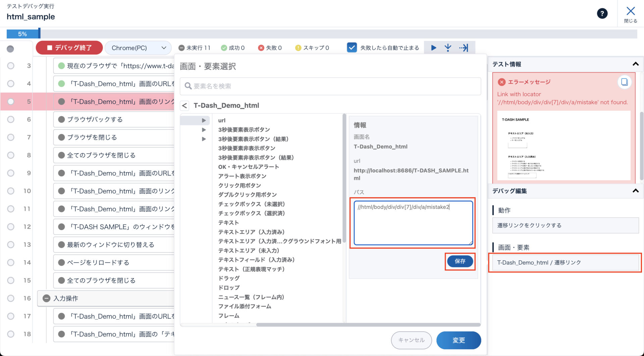This screenshot has width=644, height=356.
Task: Copy the error message with clipboard icon
Action: point(624,82)
